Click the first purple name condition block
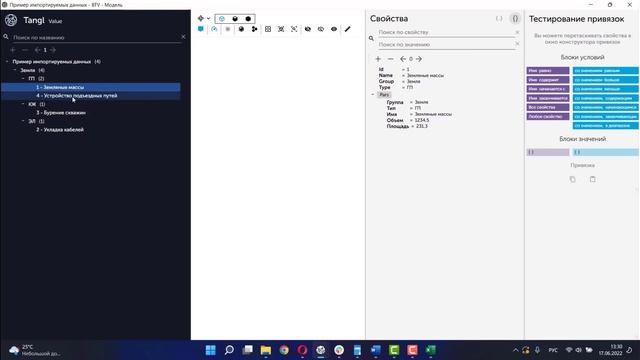The height and width of the screenshot is (360, 640). (x=548, y=71)
